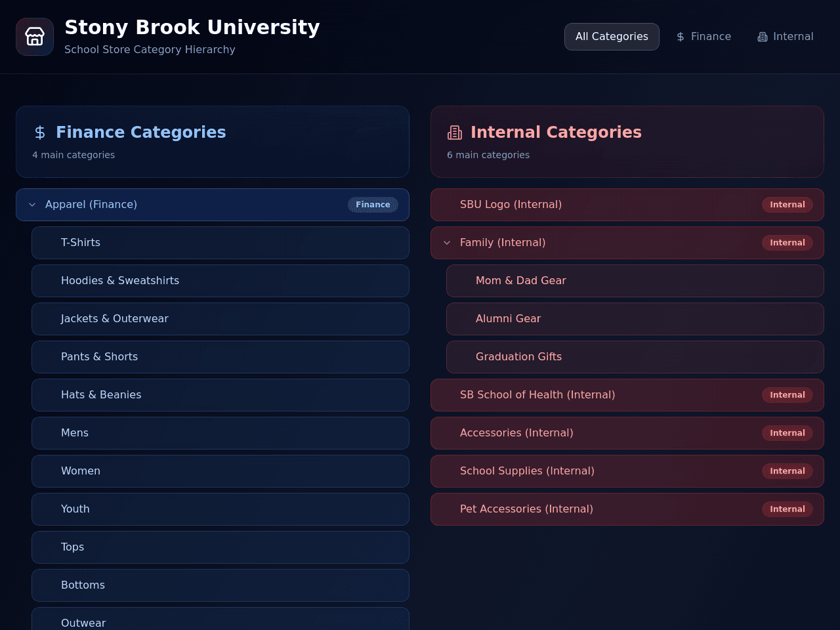Click the Finance Categories heading
This screenshot has width=840, height=630.
pos(141,133)
